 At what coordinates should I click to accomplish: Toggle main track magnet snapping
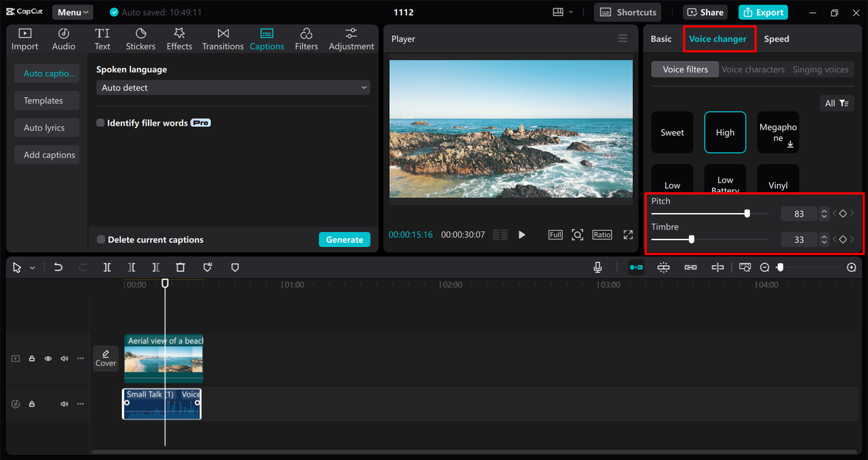pos(636,267)
